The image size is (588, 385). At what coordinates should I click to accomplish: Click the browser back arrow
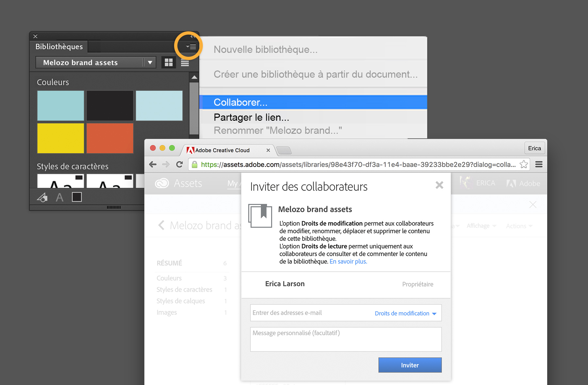coord(153,164)
